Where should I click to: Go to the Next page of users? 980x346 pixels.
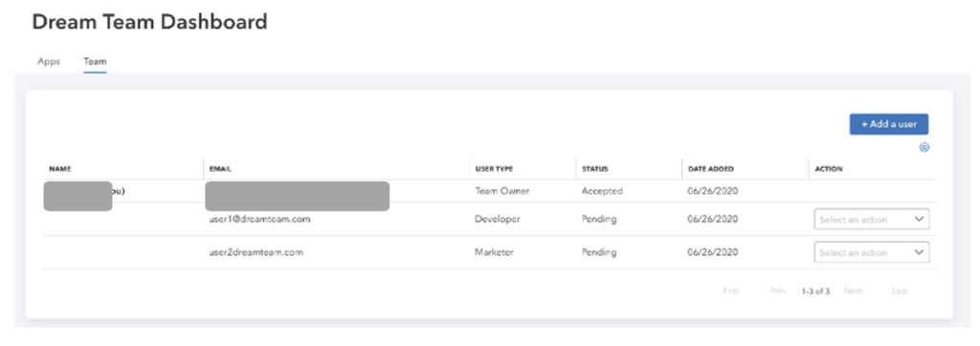coord(853,291)
